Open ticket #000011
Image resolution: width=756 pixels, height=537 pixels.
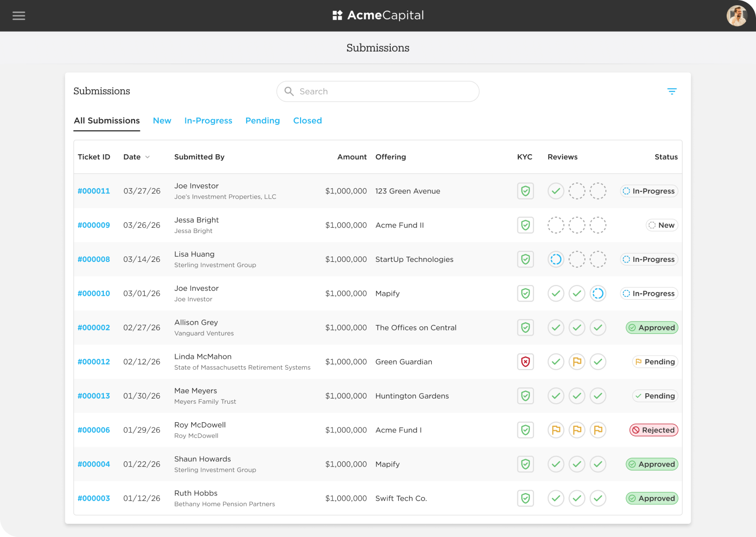94,191
